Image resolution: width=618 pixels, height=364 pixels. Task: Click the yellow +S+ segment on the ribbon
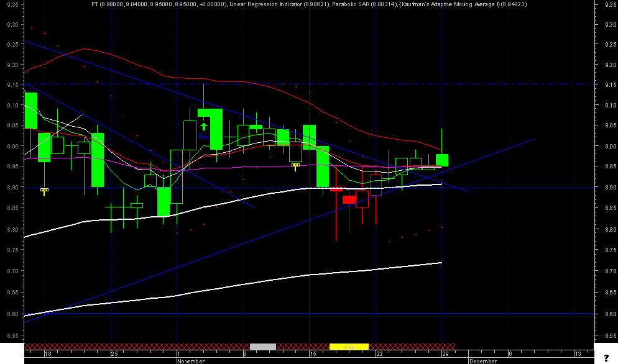pos(349,347)
